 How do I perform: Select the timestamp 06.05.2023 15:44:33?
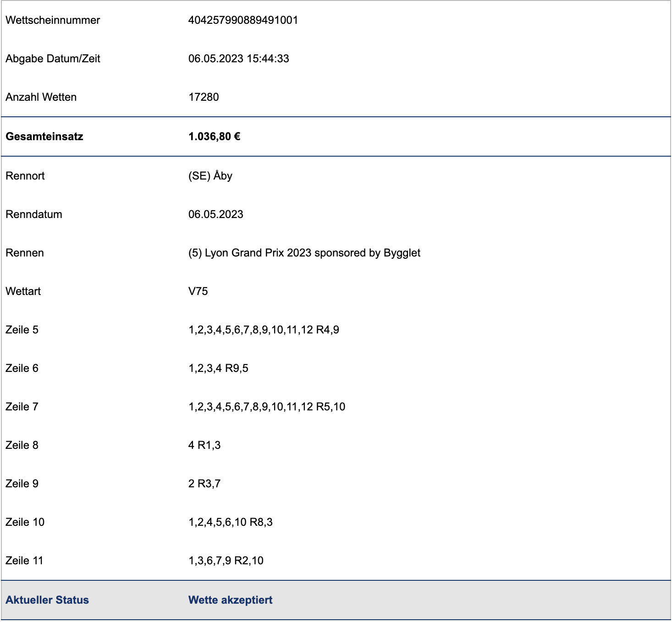[239, 59]
